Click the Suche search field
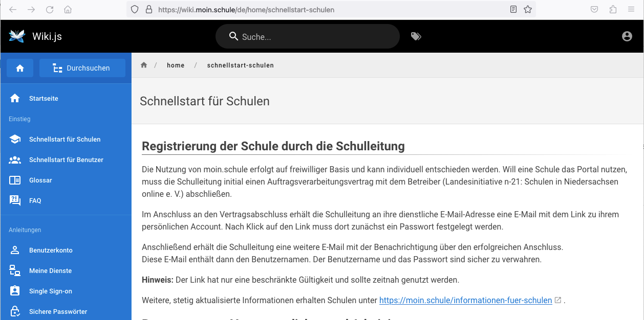Viewport: 644px width, 320px height. pyautogui.click(x=312, y=37)
